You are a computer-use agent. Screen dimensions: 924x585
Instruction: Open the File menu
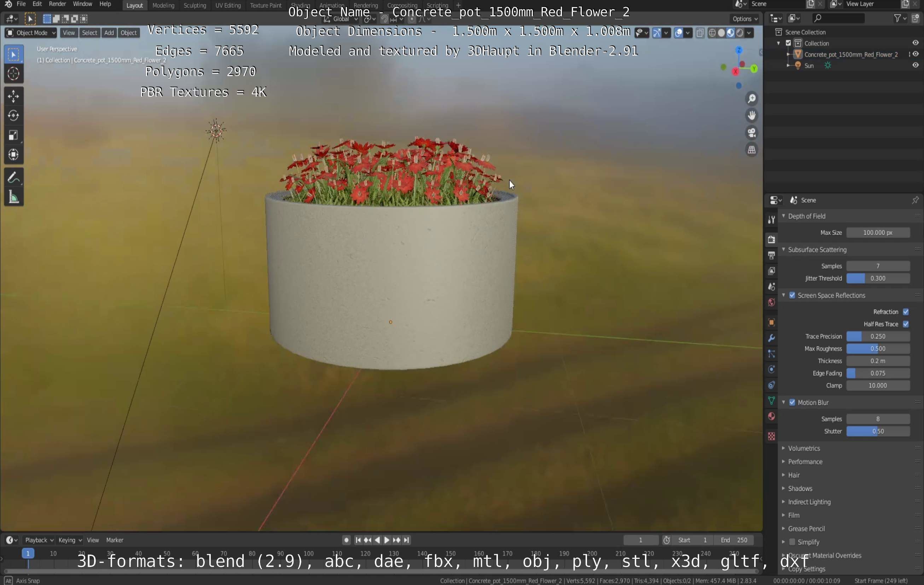pyautogui.click(x=21, y=4)
